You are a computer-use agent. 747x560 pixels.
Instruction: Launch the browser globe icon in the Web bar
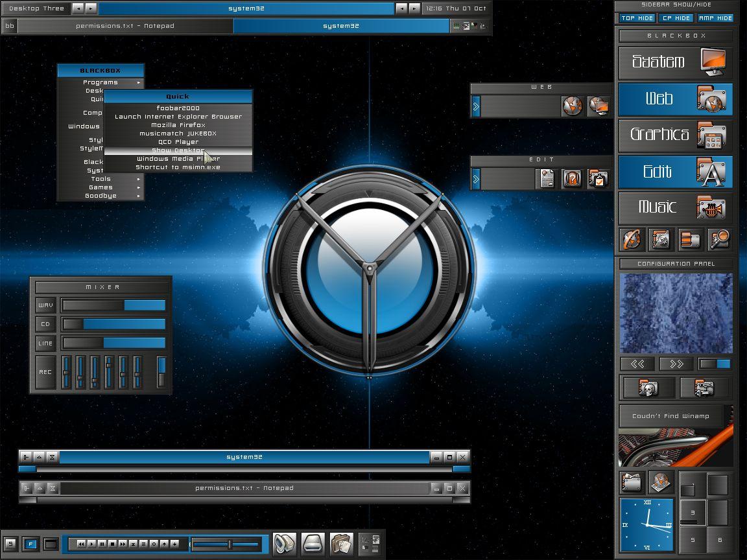[x=572, y=106]
